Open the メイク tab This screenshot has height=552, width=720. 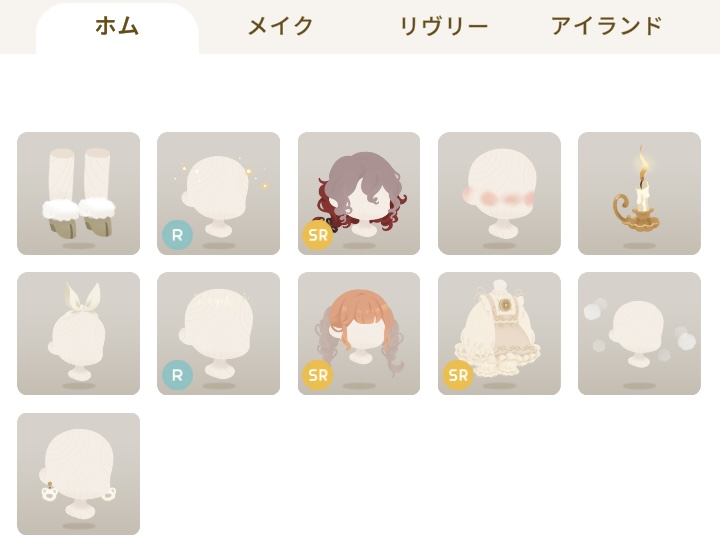click(281, 26)
